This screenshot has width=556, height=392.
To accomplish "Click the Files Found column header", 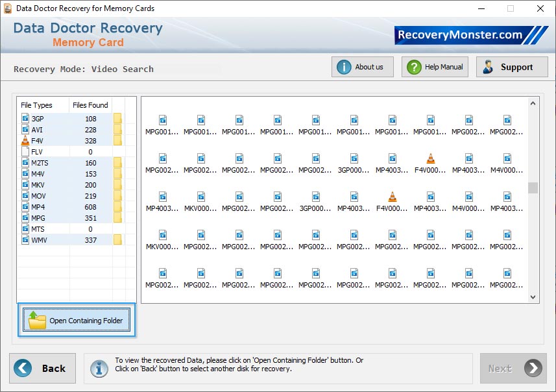I will [x=90, y=105].
